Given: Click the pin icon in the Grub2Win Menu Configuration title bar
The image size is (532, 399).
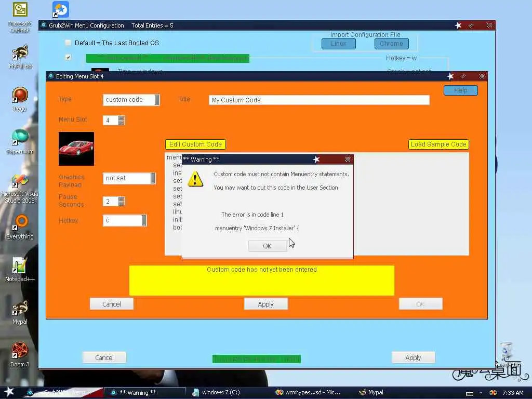Looking at the screenshot, I should pos(471,25).
